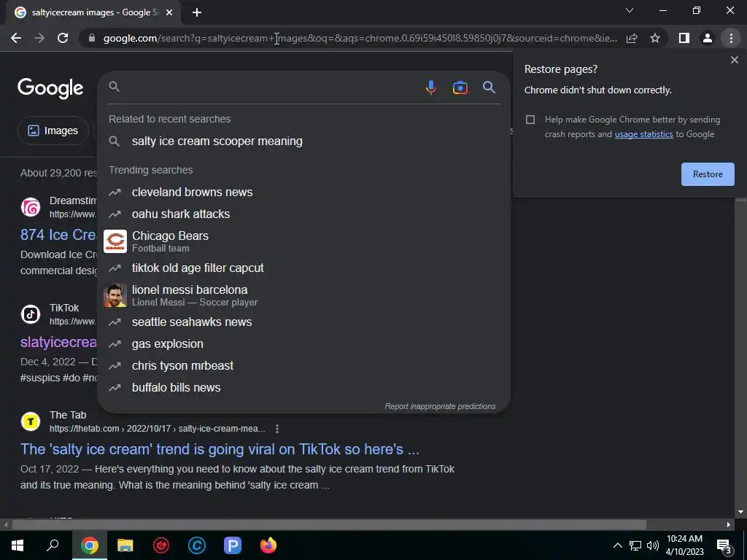Open the Windows Start menu

click(x=18, y=545)
